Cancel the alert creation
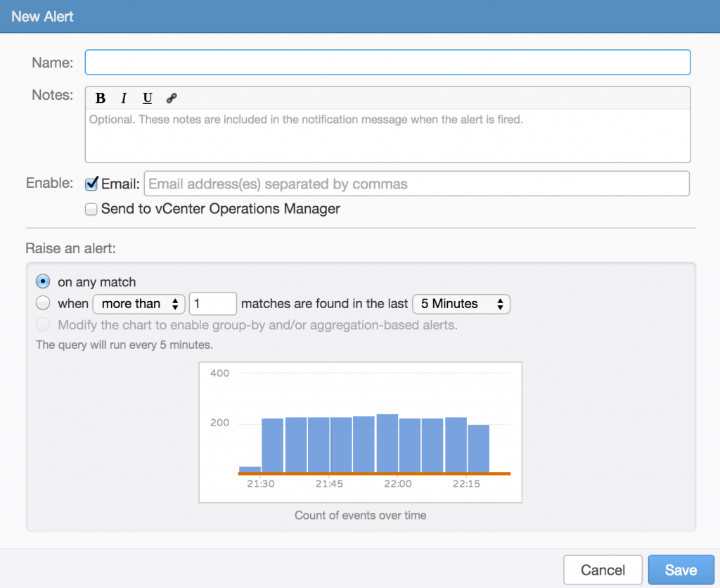Viewport: 720px width, 588px height. pos(603,570)
